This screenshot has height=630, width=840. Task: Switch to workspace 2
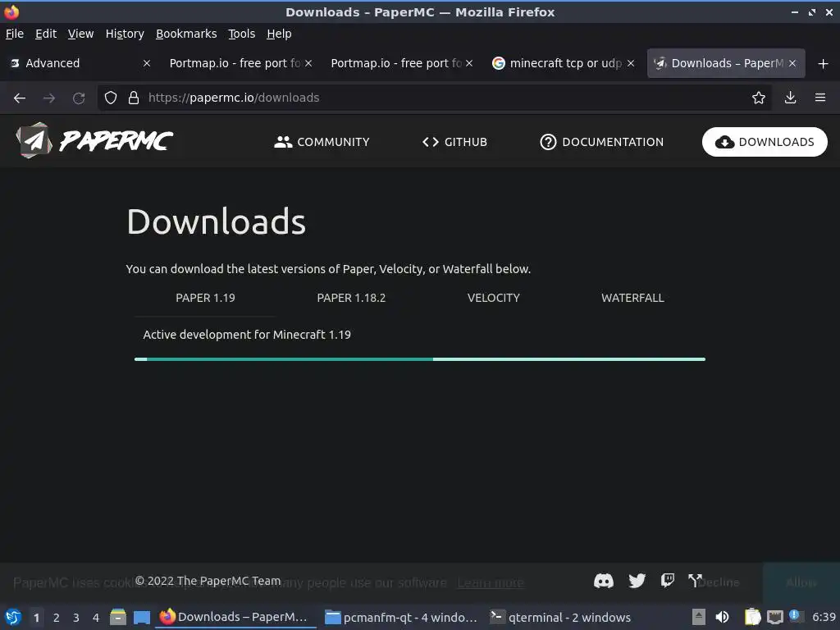tap(57, 618)
